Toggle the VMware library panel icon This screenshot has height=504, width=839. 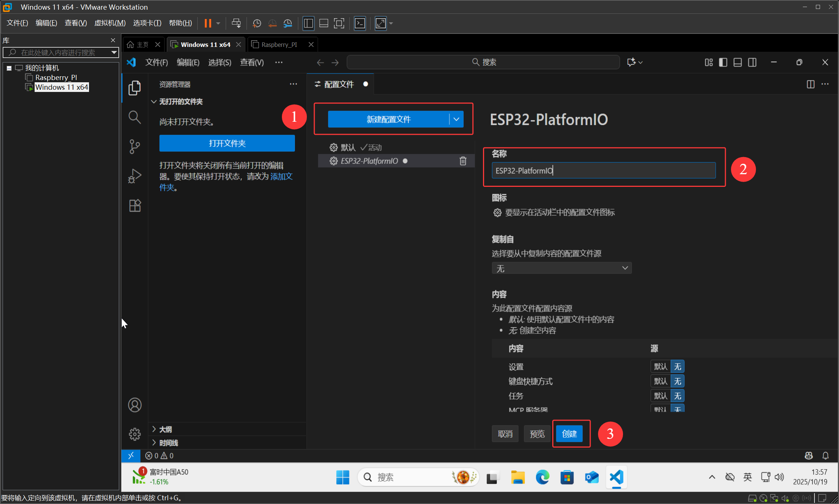(x=308, y=23)
